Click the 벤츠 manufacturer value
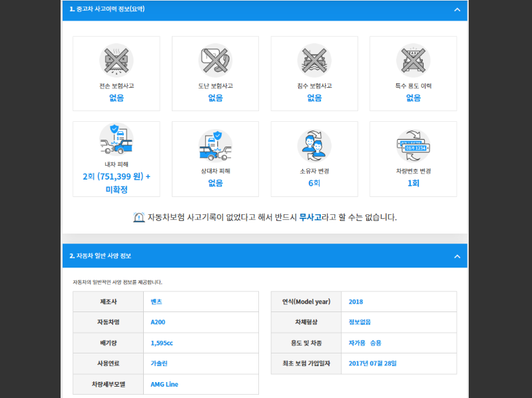The height and width of the screenshot is (398, 532). coord(156,301)
